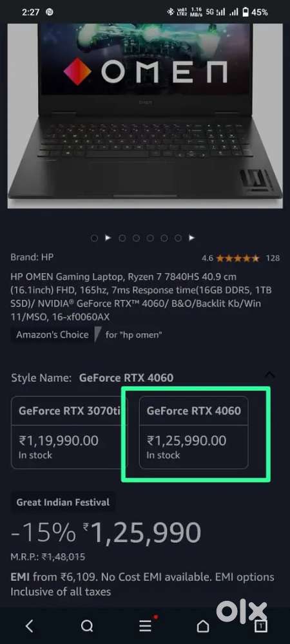Open Amazon's Choice badge details
The height and width of the screenshot is (644, 290).
click(x=53, y=335)
